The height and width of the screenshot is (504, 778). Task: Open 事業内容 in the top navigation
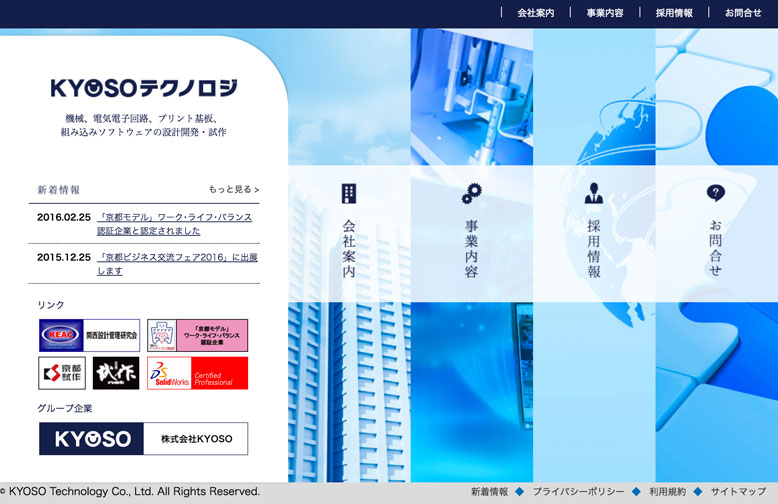(605, 13)
